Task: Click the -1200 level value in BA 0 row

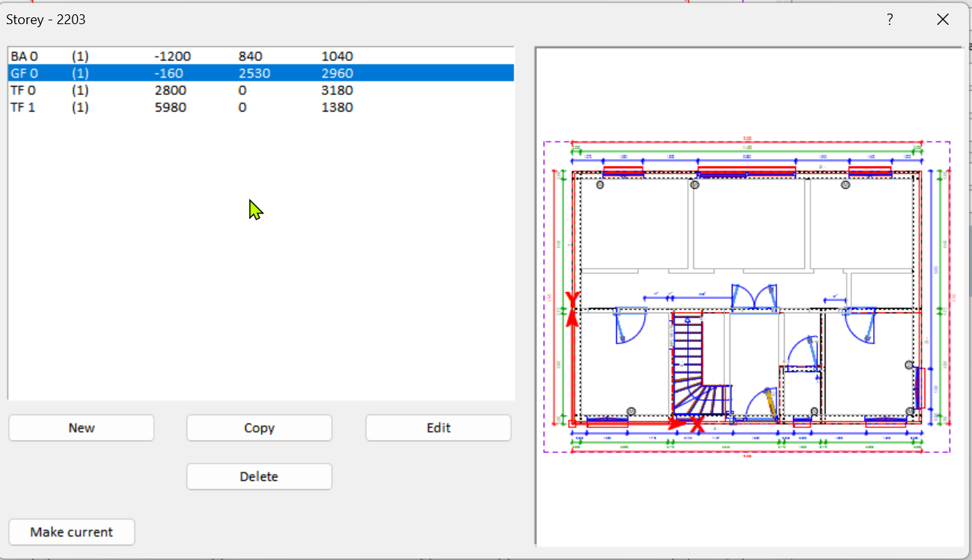Action: (x=172, y=57)
